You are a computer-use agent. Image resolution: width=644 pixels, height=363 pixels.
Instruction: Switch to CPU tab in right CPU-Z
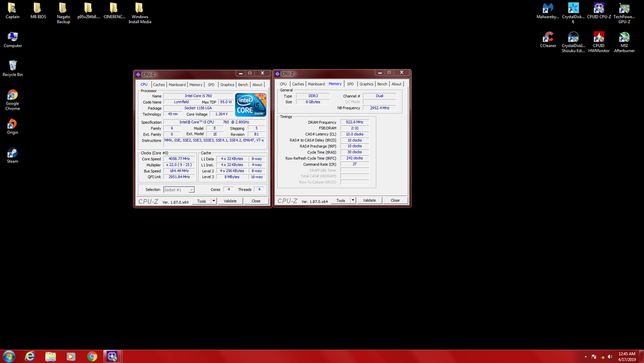[x=283, y=84]
